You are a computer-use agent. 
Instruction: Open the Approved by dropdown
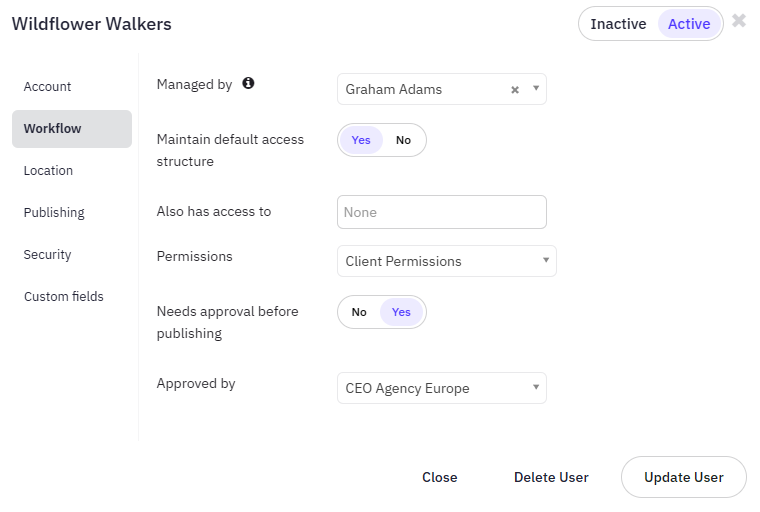[x=442, y=388]
